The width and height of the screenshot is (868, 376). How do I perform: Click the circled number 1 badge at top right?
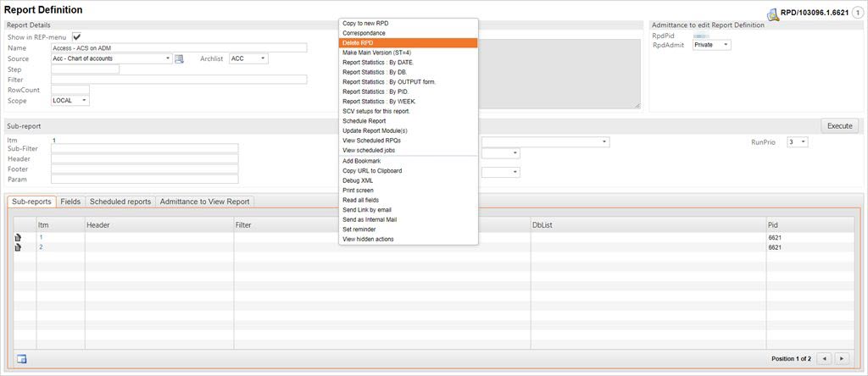(858, 14)
